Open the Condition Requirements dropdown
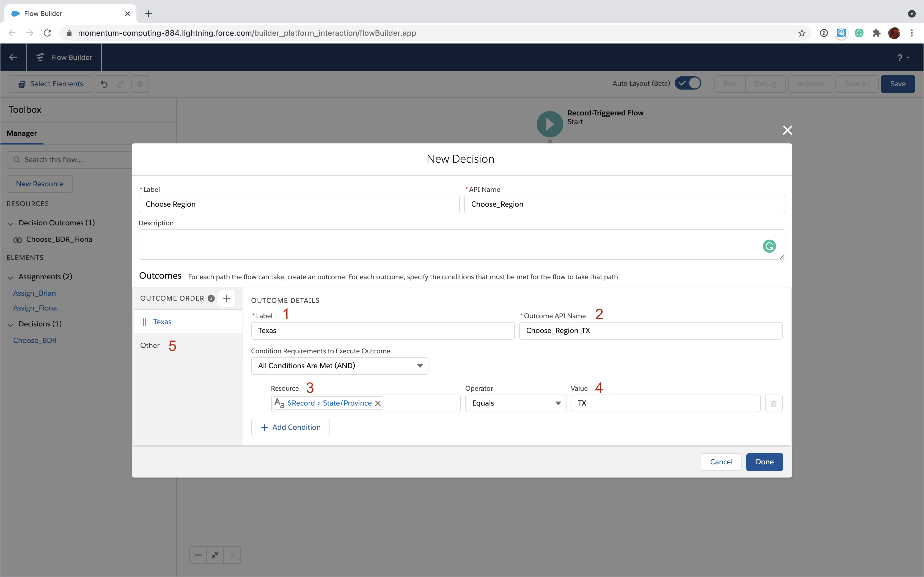The width and height of the screenshot is (924, 577). pyautogui.click(x=339, y=366)
